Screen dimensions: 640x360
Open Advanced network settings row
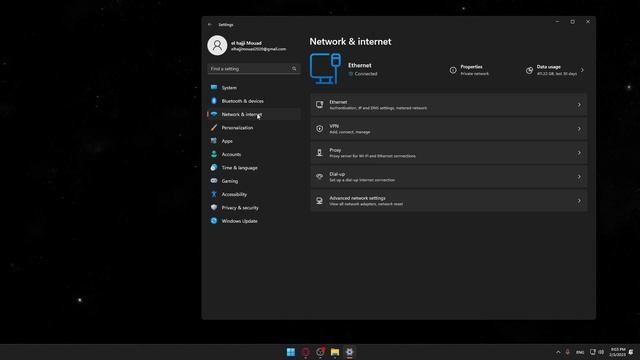point(449,201)
